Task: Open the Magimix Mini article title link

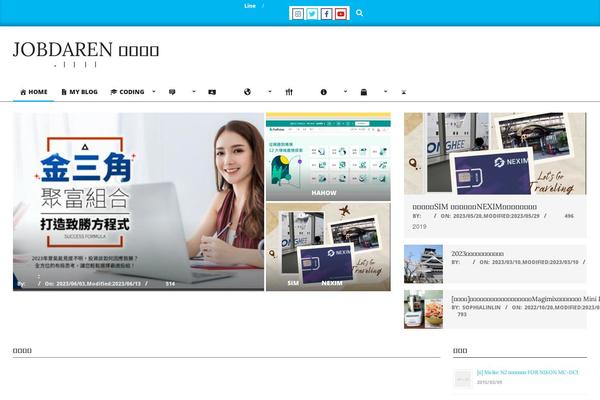Action: tap(525, 299)
